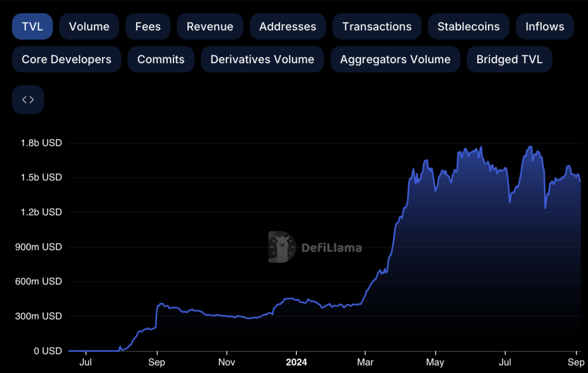This screenshot has height=373, width=588.
Task: Show Revenue data on the chart
Action: click(x=210, y=26)
